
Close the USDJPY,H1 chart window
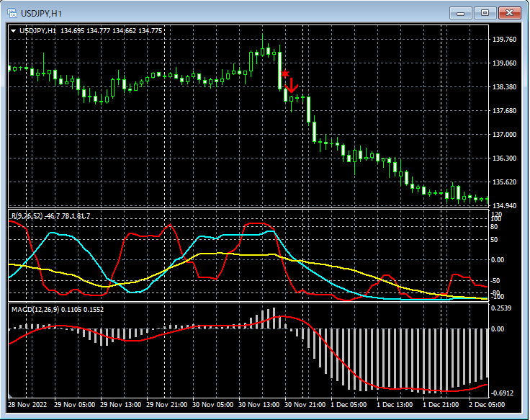(510, 12)
